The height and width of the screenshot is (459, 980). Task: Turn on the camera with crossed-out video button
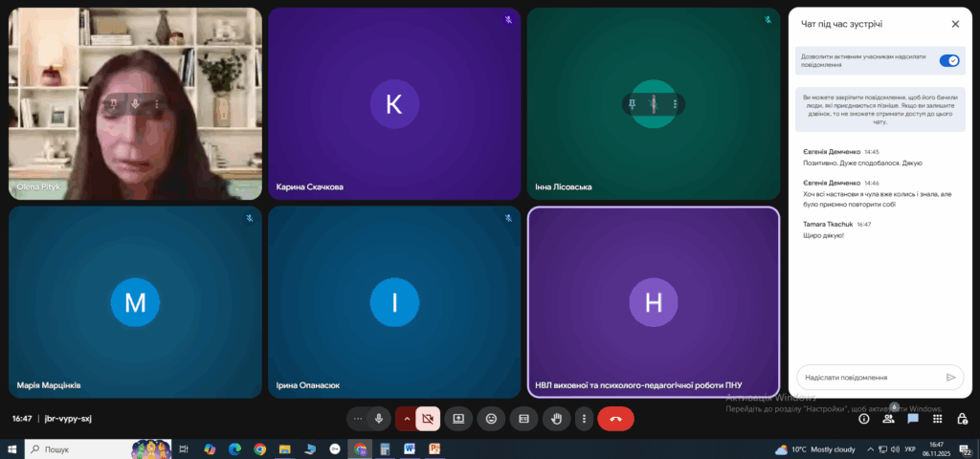(428, 419)
